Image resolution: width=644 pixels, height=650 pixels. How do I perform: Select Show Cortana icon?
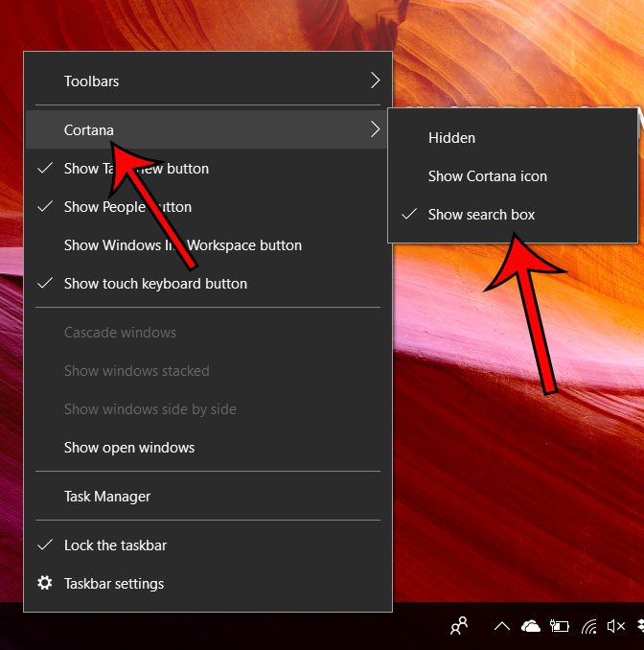[487, 176]
